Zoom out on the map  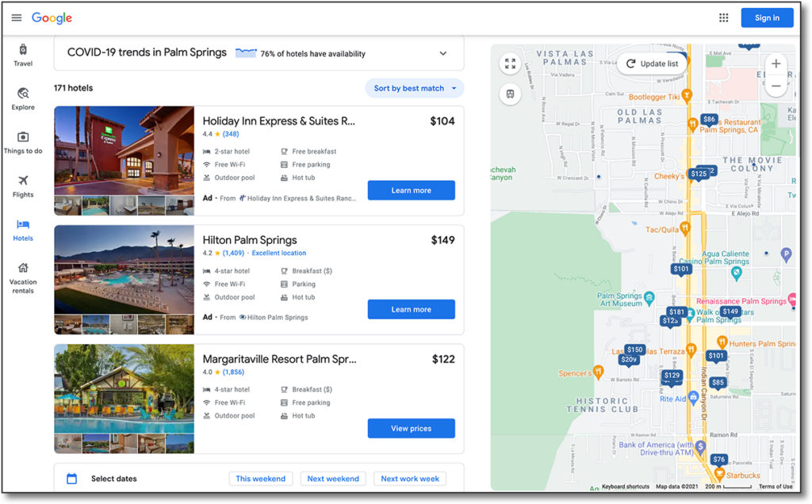776,86
